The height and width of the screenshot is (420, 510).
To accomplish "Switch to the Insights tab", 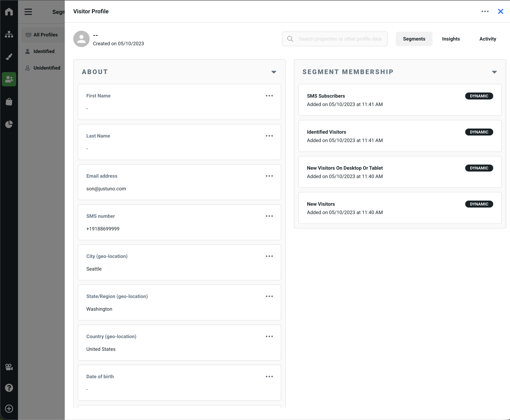I will (x=451, y=39).
